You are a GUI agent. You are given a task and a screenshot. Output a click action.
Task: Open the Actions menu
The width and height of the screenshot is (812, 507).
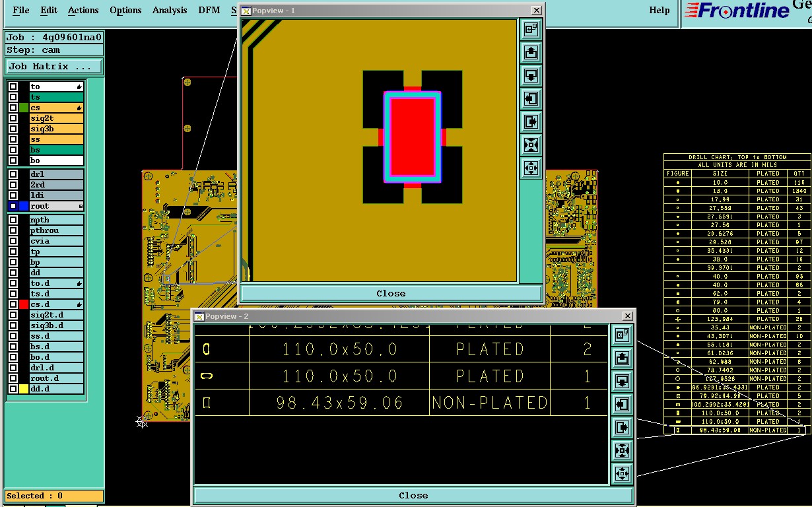click(x=83, y=10)
